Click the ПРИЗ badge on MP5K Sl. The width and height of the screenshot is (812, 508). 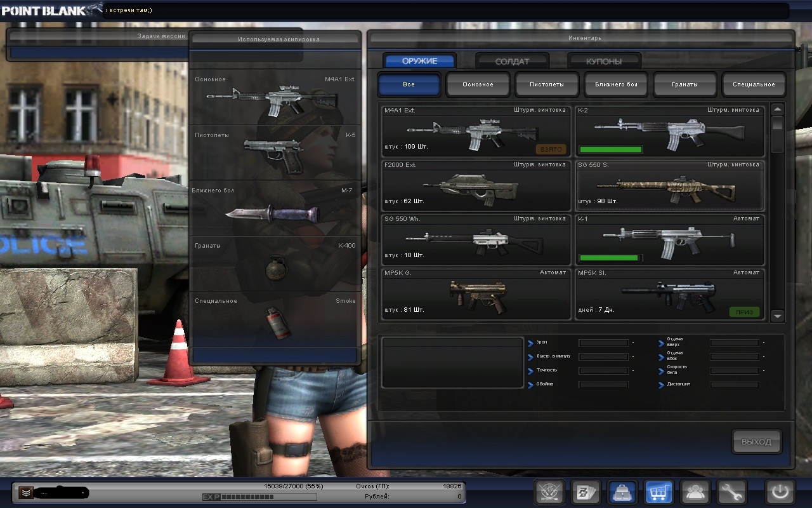coord(744,312)
